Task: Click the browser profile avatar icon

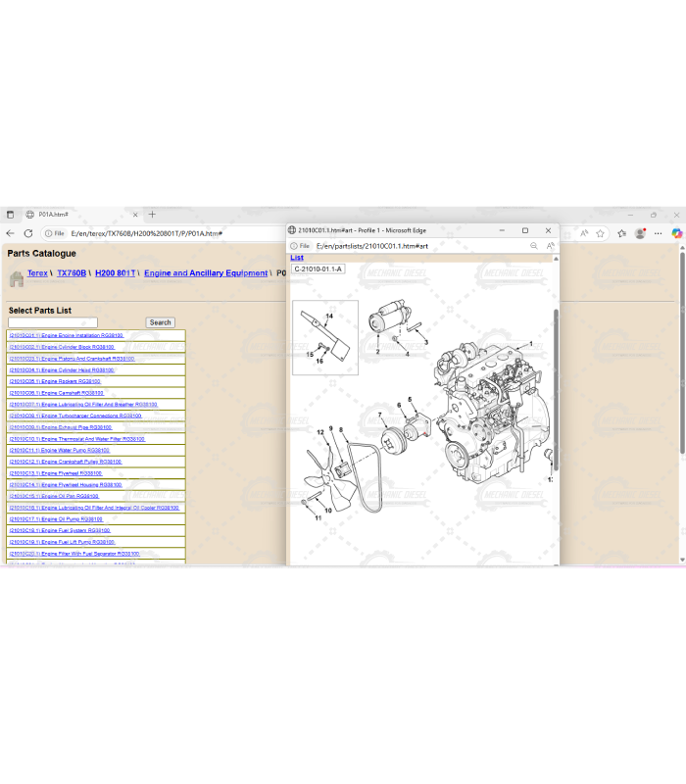Action: click(640, 233)
